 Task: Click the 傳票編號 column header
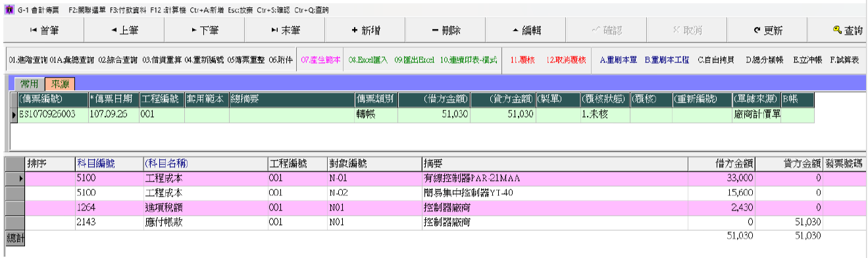pyautogui.click(x=53, y=99)
